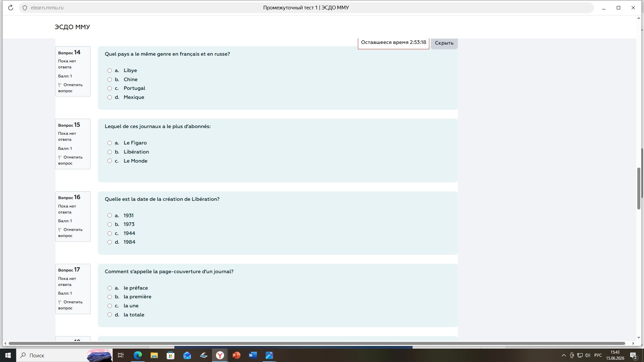Open the Windows Start menu
Screen dimensions: 644x362
pos(8,355)
